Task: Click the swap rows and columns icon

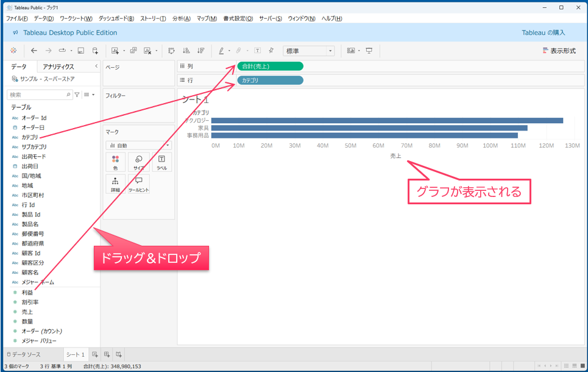Action: coord(172,51)
